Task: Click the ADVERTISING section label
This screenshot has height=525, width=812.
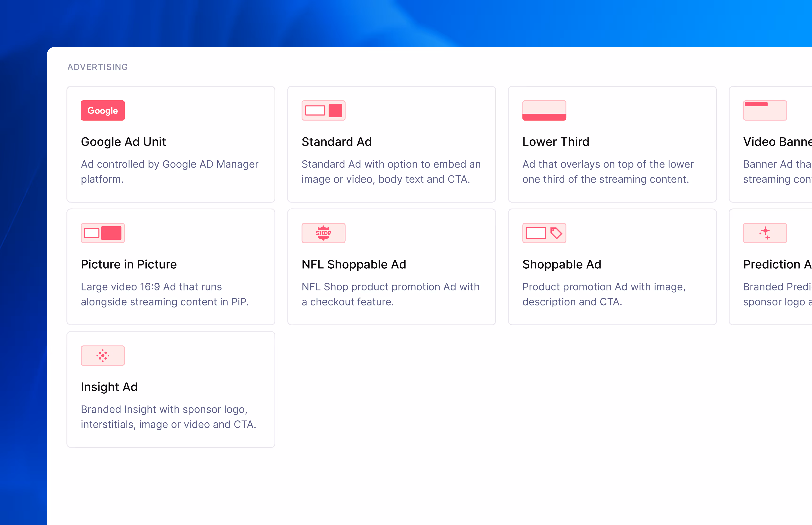Action: pos(98,67)
